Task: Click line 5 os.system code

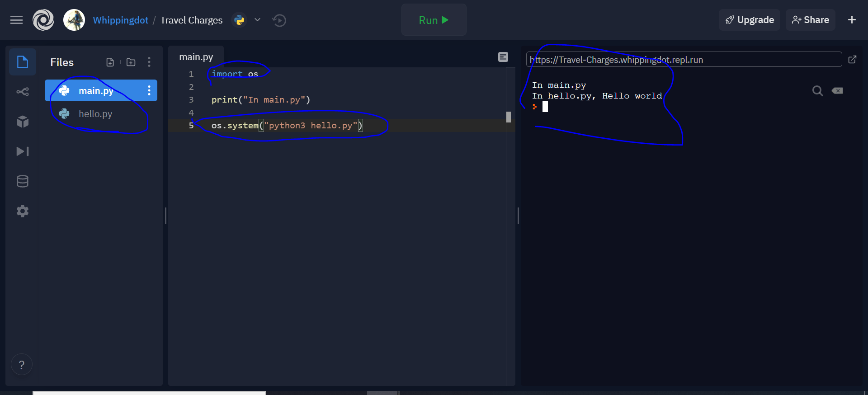Action: (x=287, y=126)
